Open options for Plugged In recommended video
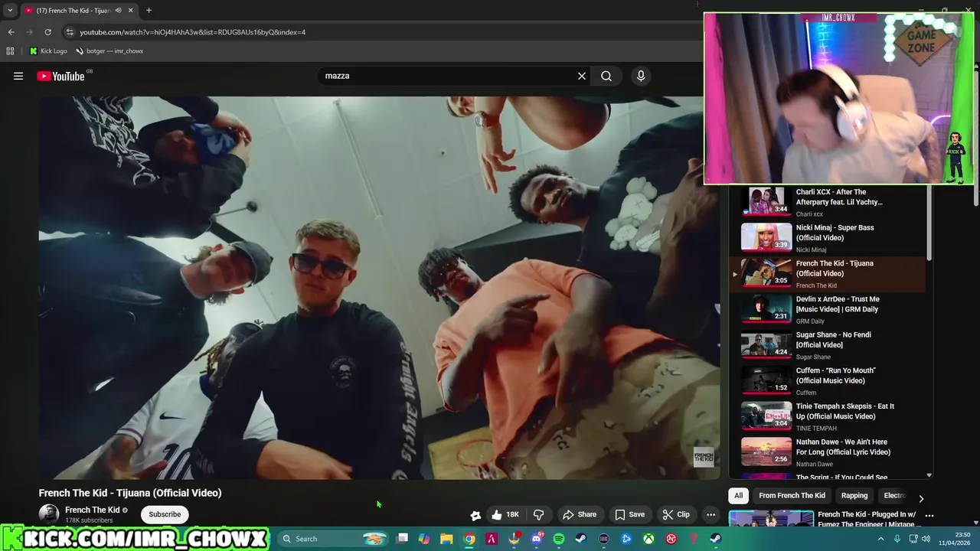The height and width of the screenshot is (551, 980). click(x=929, y=516)
